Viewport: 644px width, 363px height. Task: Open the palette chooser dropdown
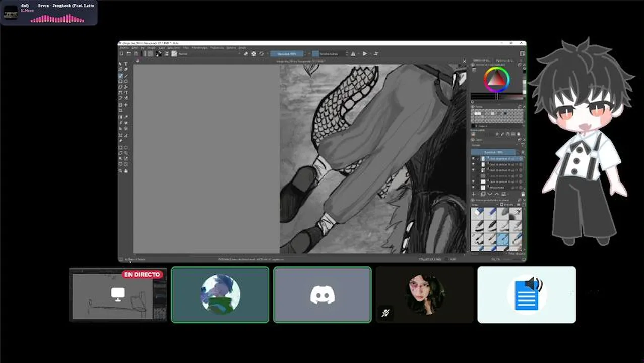pyautogui.click(x=473, y=134)
